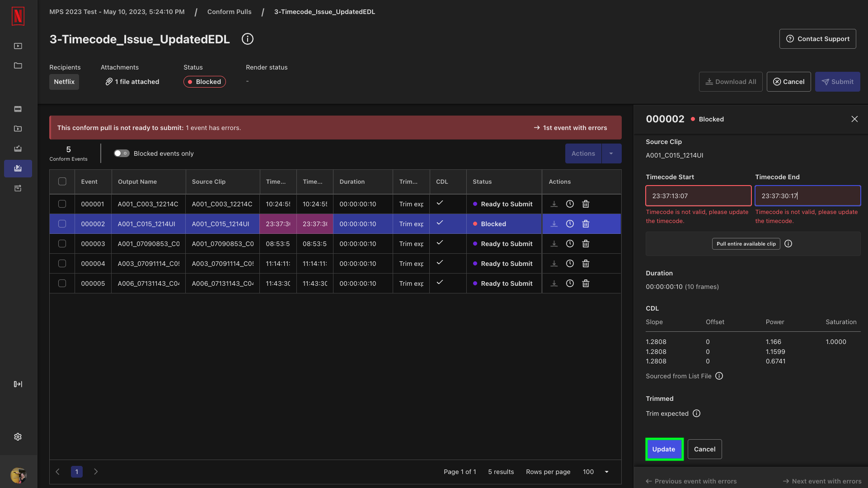The height and width of the screenshot is (488, 868).
Task: Go to Next event with errors
Action: 822,481
